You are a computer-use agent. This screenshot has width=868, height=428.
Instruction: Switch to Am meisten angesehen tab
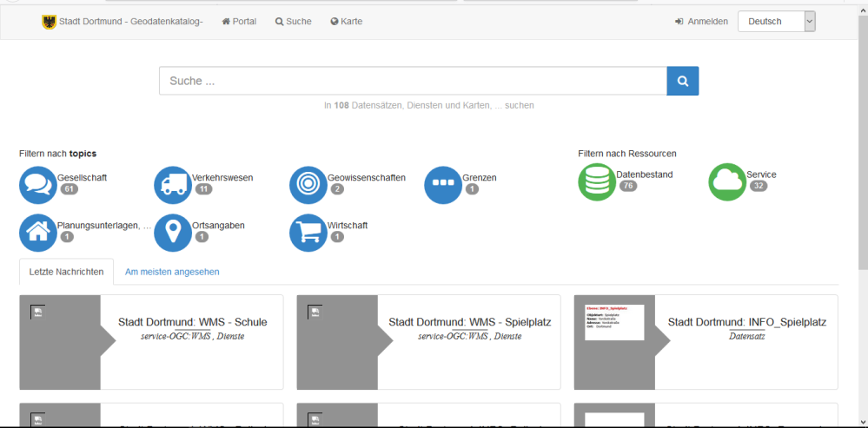pyautogui.click(x=172, y=272)
